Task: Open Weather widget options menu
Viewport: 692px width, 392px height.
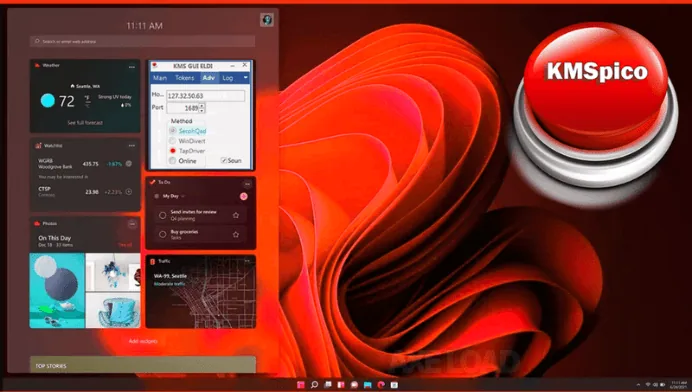Action: (132, 67)
